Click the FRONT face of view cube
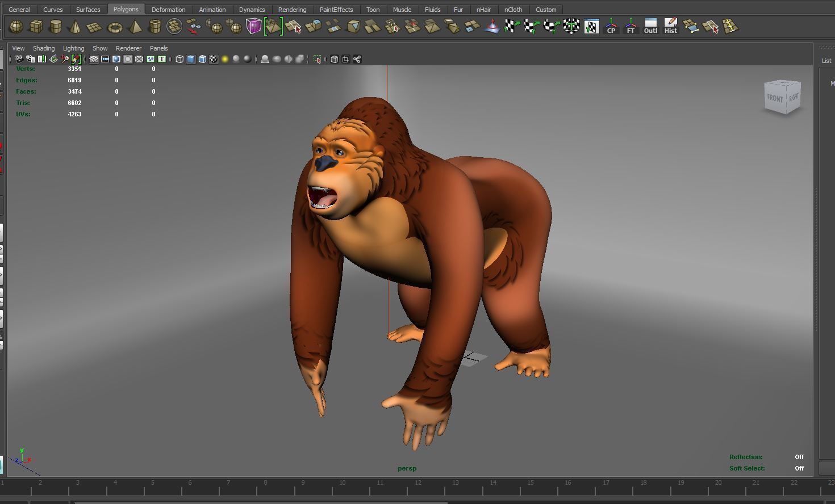This screenshot has height=504, width=835. pos(775,98)
